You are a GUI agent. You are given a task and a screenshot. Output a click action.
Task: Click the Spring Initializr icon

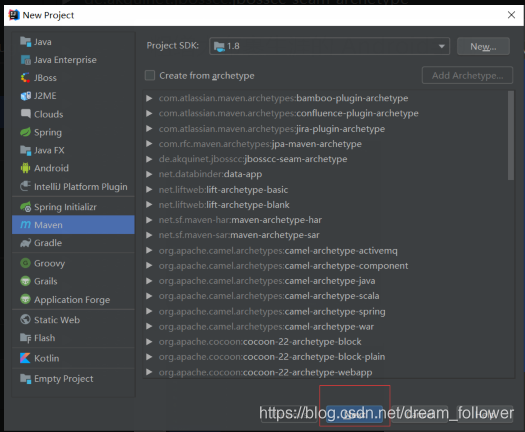[25, 207]
